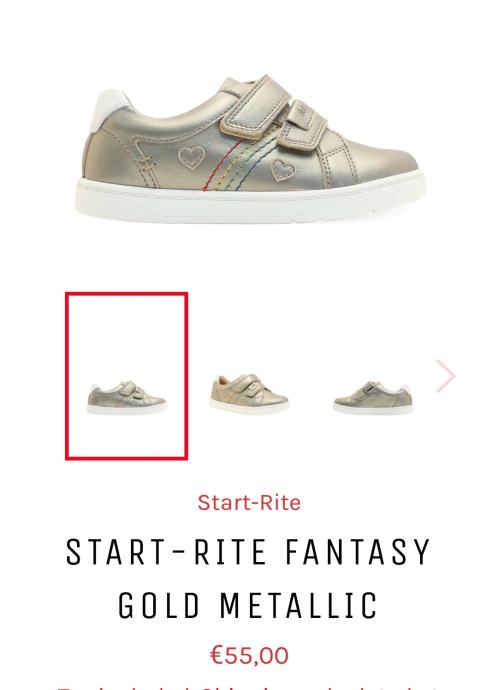Click the word FANTASY in the product title
The width and height of the screenshot is (498, 690).
(x=358, y=552)
